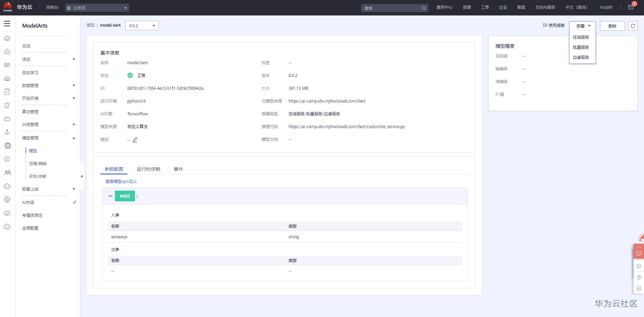The image size is (644, 317).
Task: Edit the description with the pencil icon
Action: (x=135, y=140)
